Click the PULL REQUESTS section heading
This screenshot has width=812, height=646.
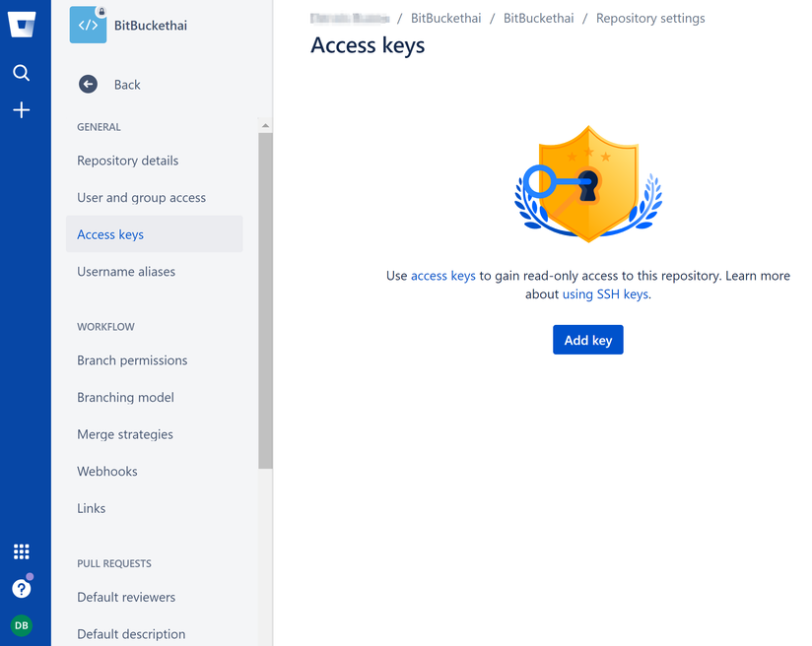pos(114,563)
